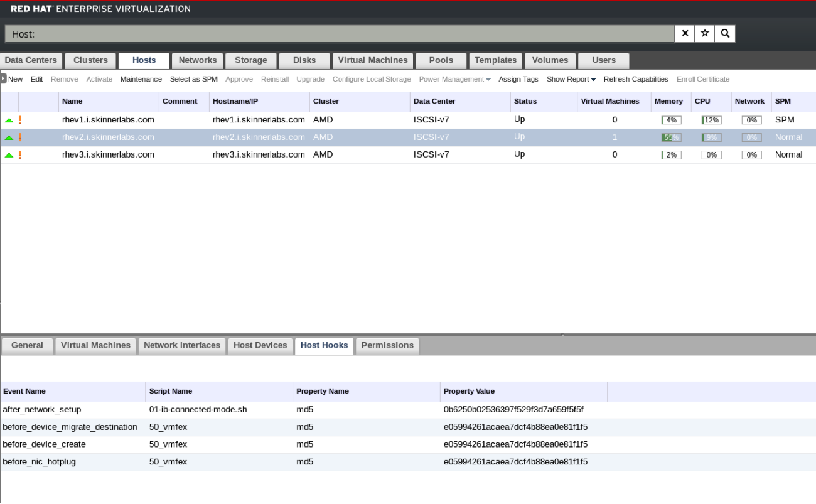Open the Storage tab
This screenshot has width=816, height=504.
tap(251, 60)
